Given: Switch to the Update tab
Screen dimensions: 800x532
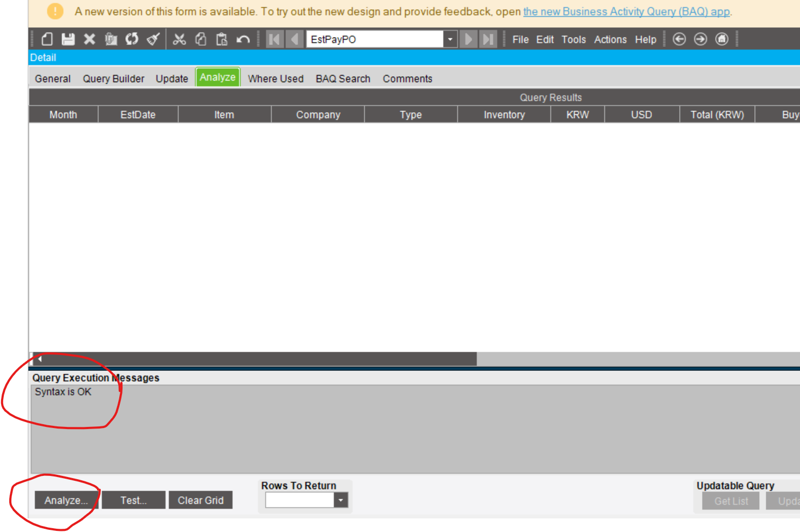Looking at the screenshot, I should tap(172, 79).
